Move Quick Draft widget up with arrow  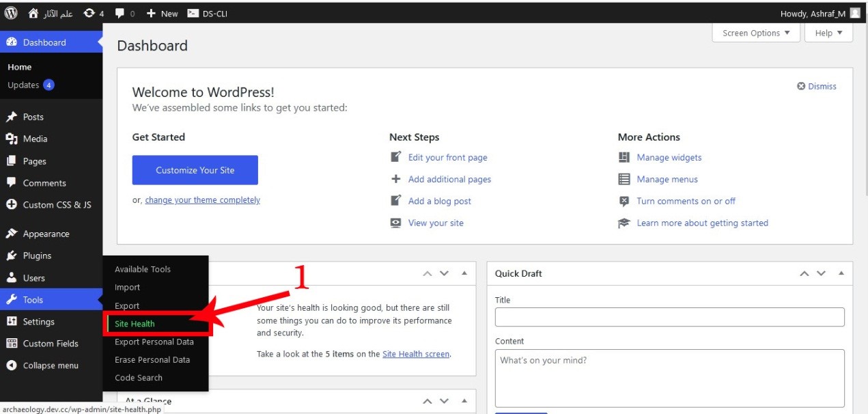804,273
